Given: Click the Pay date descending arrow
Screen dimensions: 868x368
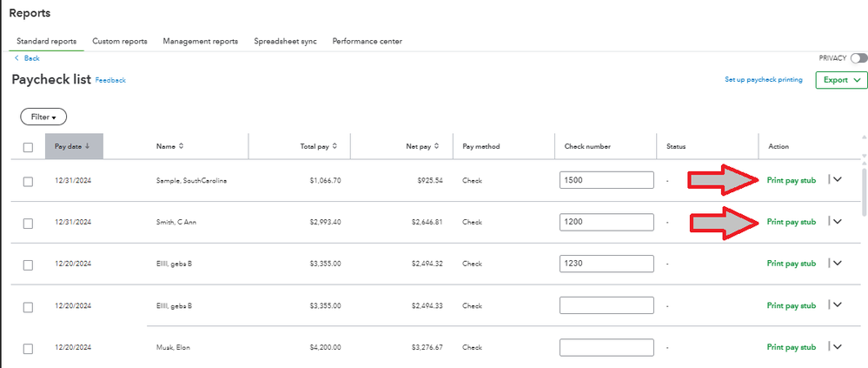Looking at the screenshot, I should 89,146.
